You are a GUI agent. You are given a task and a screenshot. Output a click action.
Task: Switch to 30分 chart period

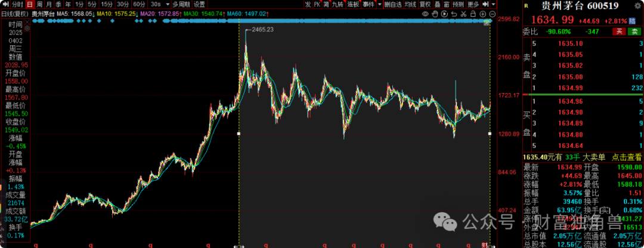pos(122,4)
